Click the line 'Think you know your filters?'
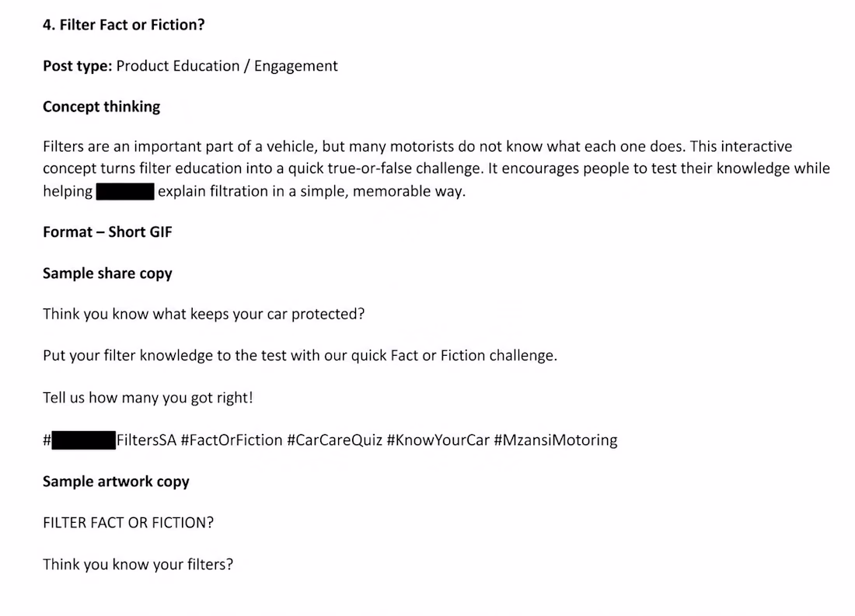 point(138,564)
